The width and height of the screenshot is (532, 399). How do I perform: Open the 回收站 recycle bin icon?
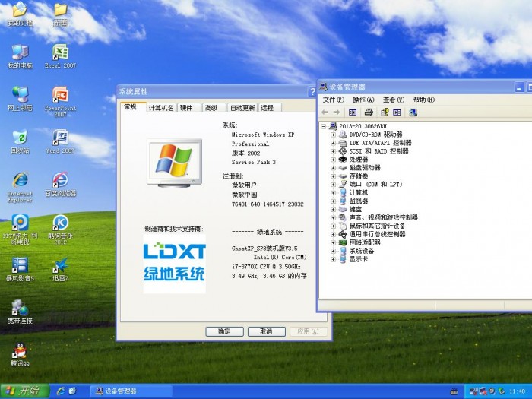(20, 141)
